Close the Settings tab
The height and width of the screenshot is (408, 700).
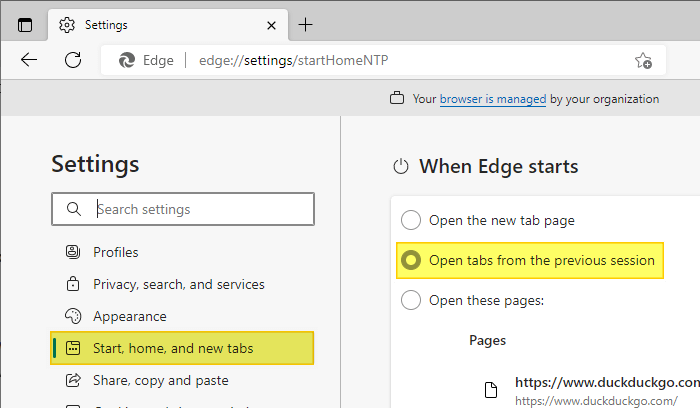[271, 26]
